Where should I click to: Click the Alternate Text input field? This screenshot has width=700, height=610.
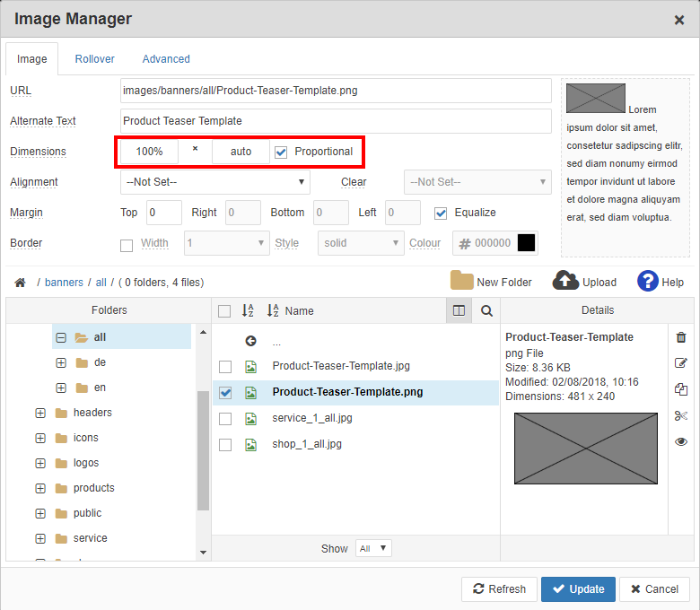[x=336, y=121]
